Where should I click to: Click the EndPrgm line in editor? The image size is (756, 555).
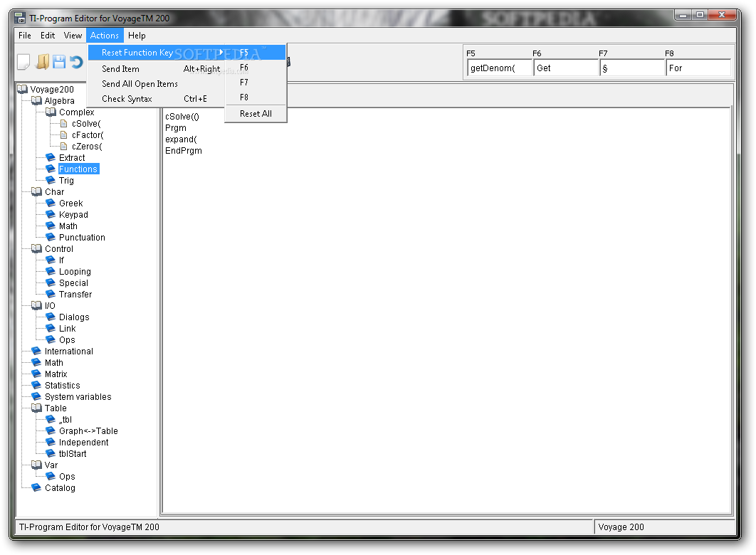click(x=184, y=151)
